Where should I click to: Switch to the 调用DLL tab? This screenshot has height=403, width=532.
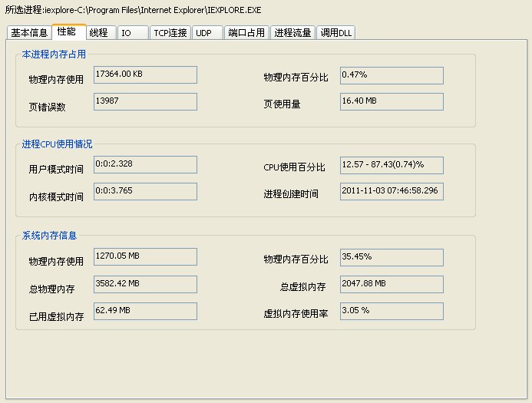336,33
